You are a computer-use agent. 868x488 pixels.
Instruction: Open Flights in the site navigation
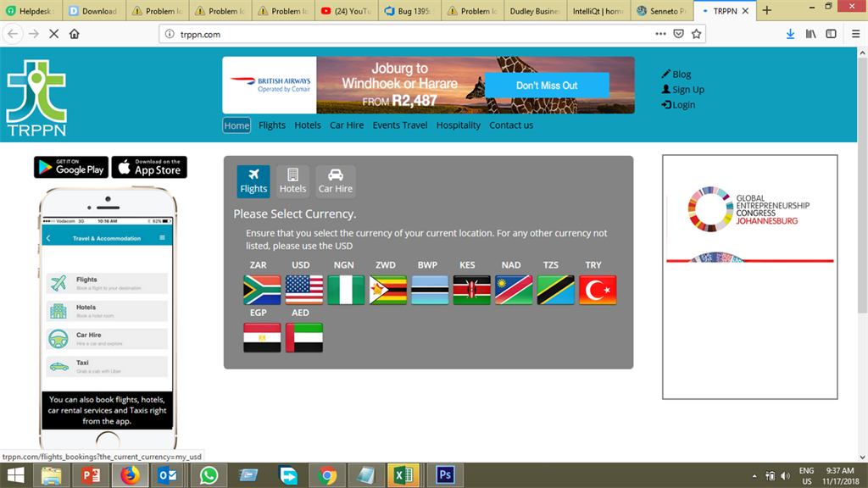(x=272, y=125)
